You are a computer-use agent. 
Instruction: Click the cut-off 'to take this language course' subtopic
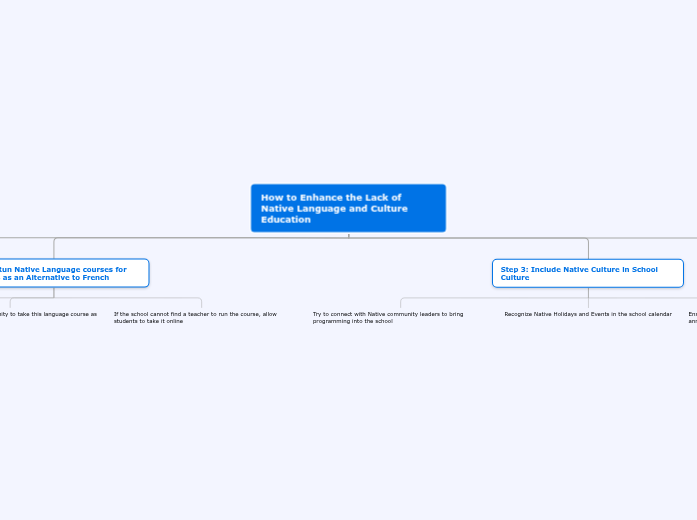[x=48, y=314]
